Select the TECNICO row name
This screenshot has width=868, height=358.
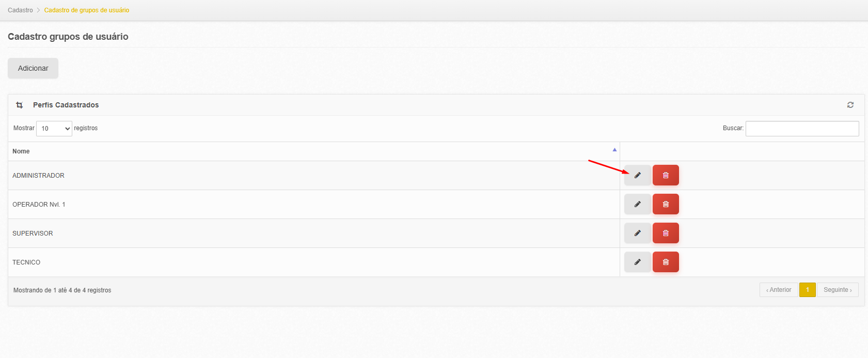[x=26, y=262]
